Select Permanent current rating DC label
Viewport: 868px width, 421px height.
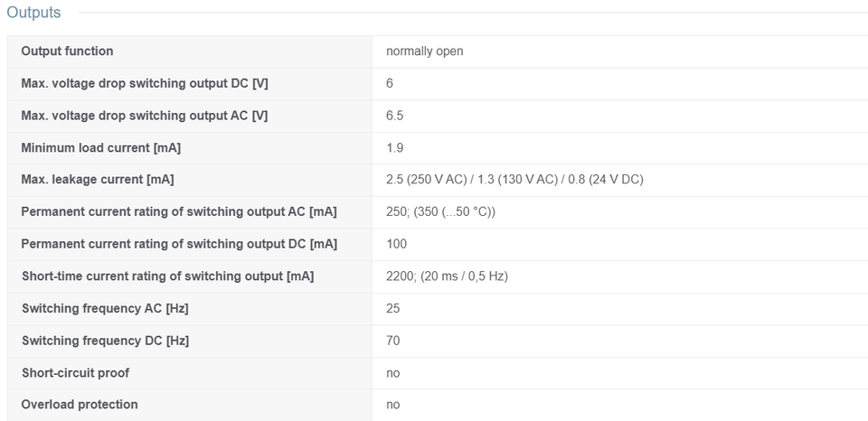pos(179,244)
